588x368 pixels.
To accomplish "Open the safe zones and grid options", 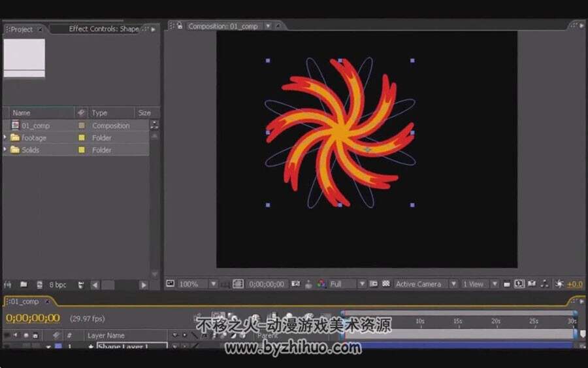I will (225, 284).
